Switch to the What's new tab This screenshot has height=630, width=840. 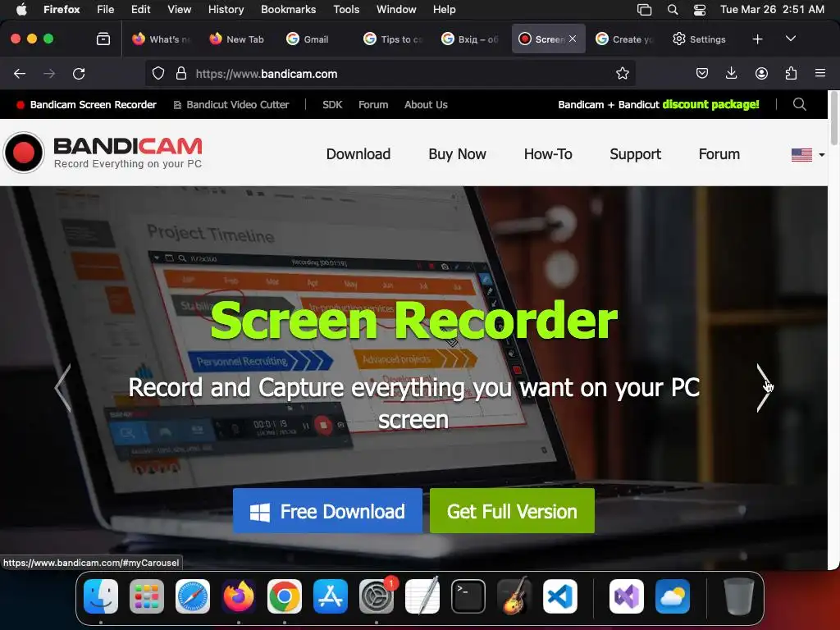(162, 39)
